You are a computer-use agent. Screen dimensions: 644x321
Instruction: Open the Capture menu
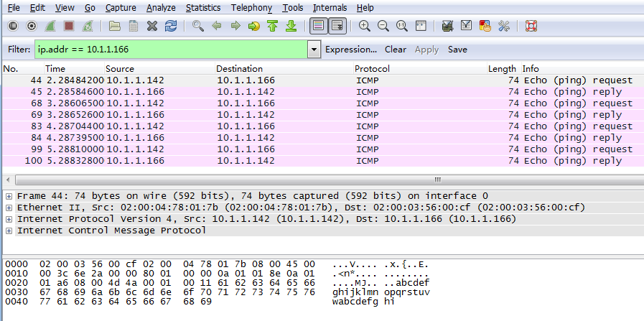pos(121,7)
